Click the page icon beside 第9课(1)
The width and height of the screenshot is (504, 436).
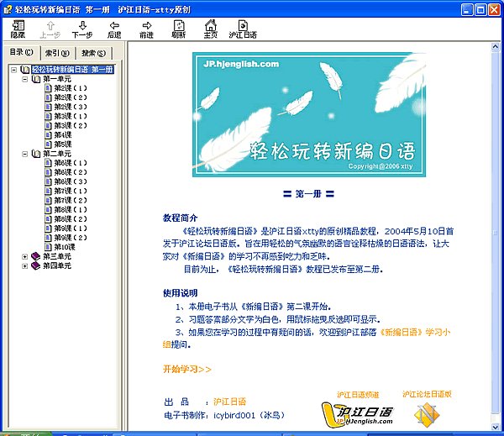(x=48, y=229)
